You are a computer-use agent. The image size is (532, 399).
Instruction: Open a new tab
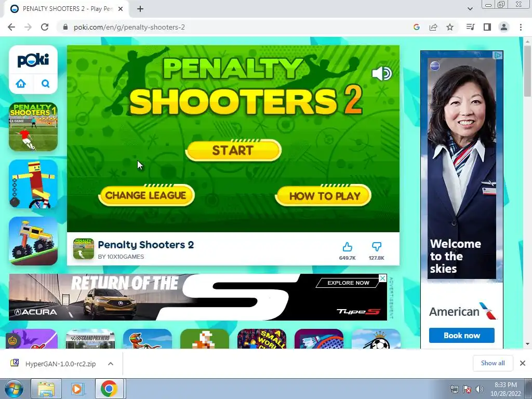[140, 9]
